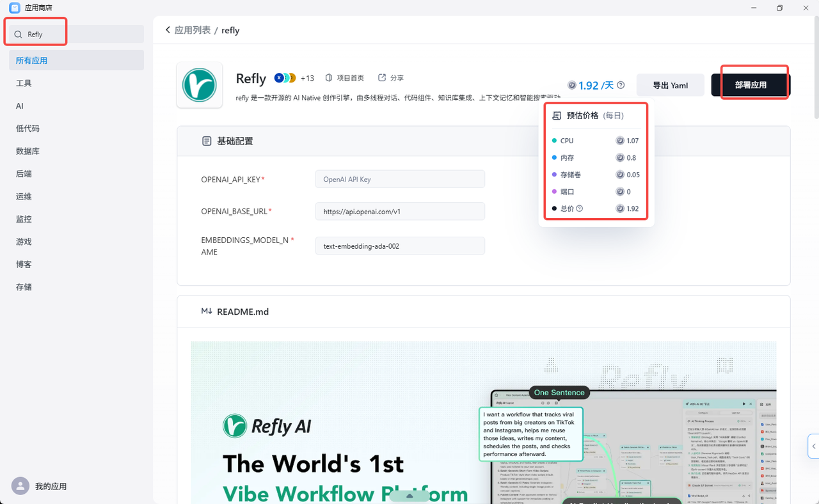Click the Refly app logo

pos(200,85)
